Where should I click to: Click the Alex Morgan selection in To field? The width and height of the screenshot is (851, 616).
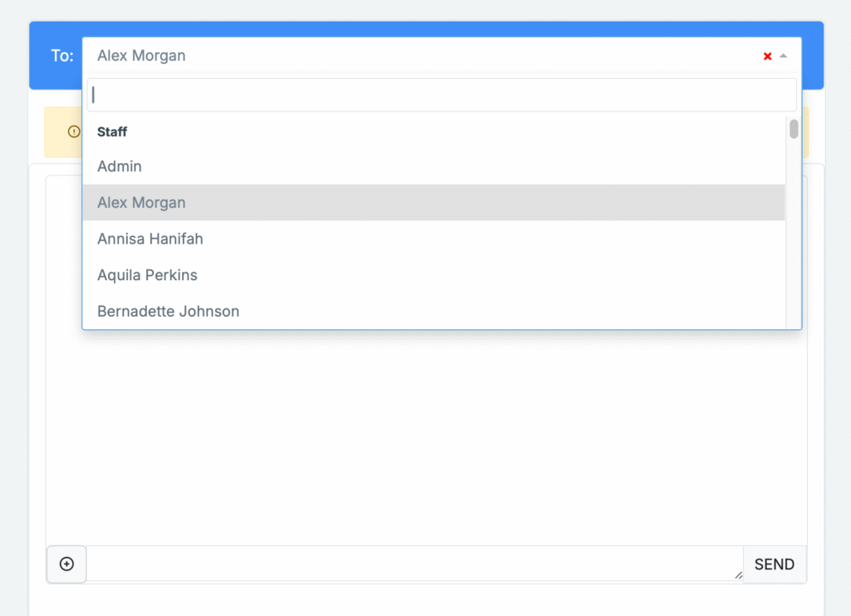(141, 57)
